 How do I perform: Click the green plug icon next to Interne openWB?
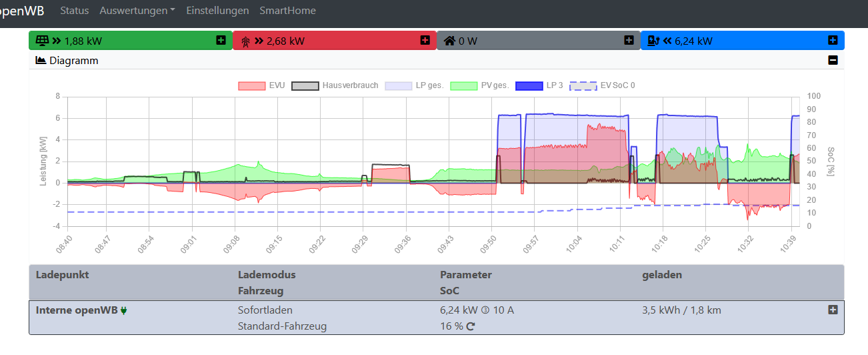[x=124, y=310]
